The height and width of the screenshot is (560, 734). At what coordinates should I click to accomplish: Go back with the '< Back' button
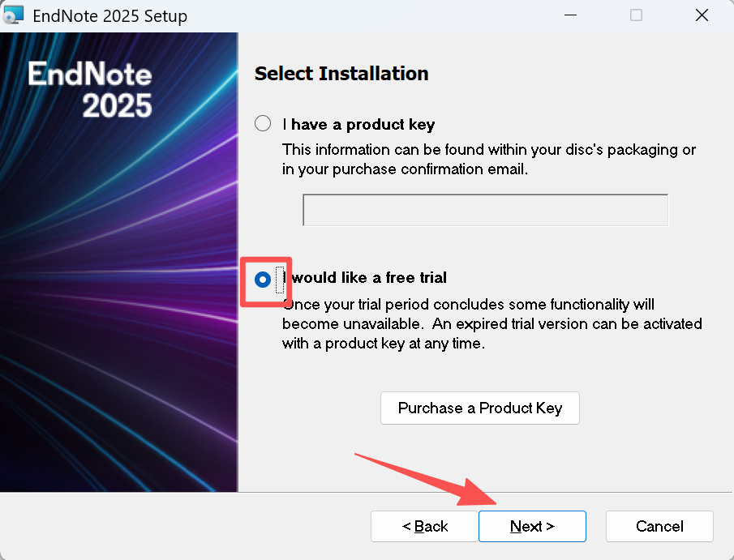click(425, 527)
